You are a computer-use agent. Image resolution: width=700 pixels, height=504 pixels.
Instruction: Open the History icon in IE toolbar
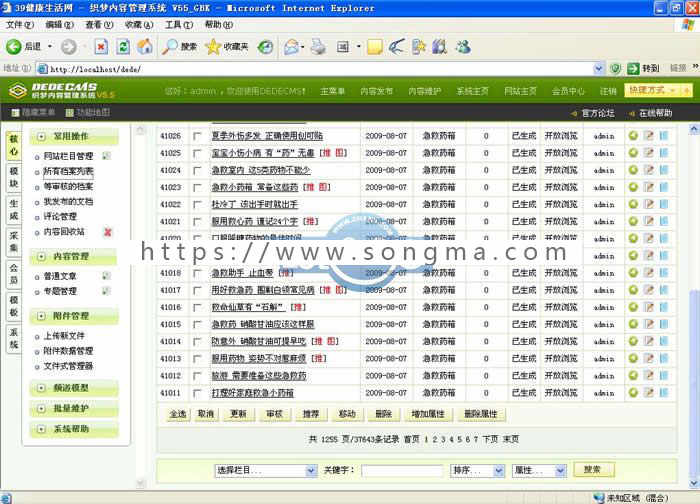[266, 46]
